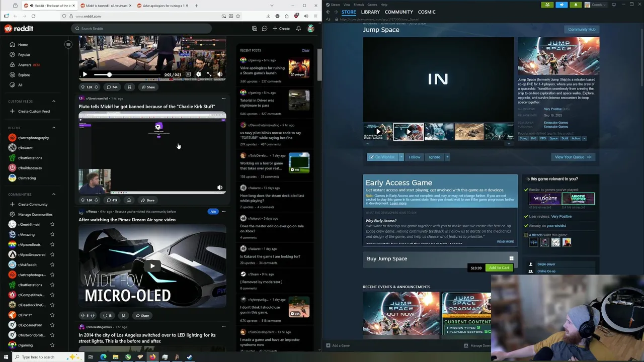Open overflow menu on r/LivestreamFail post
644x362 pixels.
(224, 99)
